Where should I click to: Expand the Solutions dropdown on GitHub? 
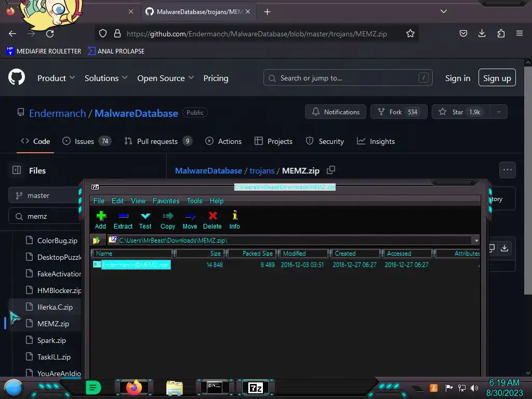pyautogui.click(x=106, y=78)
